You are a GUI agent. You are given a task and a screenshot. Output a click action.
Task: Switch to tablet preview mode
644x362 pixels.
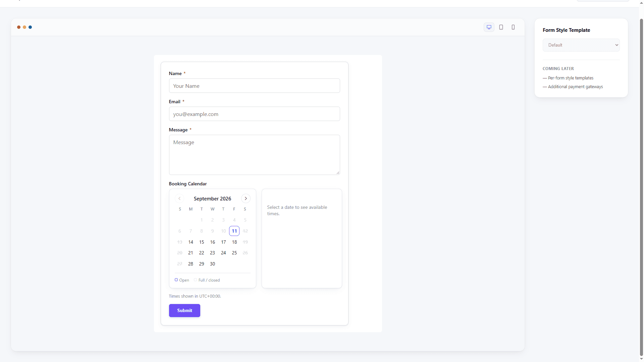pyautogui.click(x=501, y=27)
